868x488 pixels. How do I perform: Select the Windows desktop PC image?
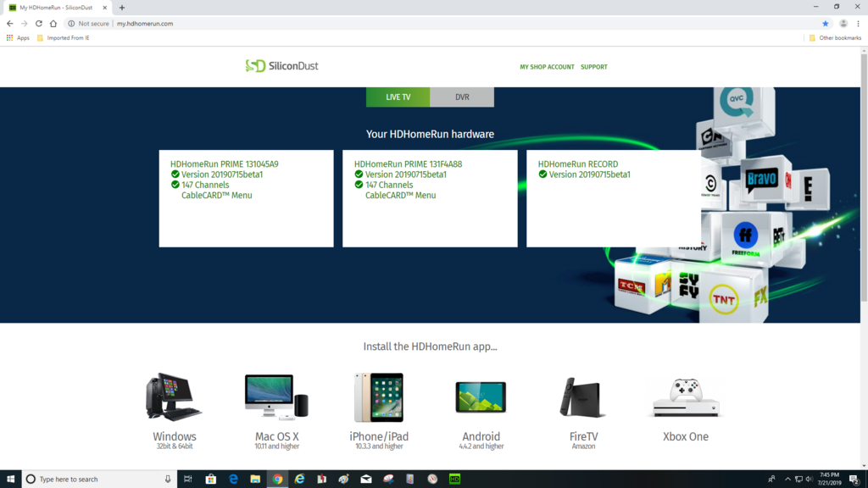[174, 396]
